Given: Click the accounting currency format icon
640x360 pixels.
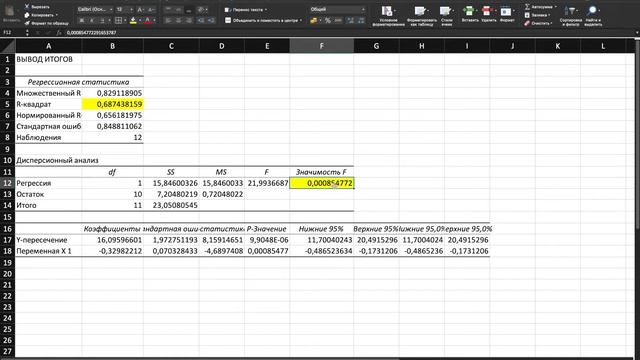Looking at the screenshot, I should 313,20.
